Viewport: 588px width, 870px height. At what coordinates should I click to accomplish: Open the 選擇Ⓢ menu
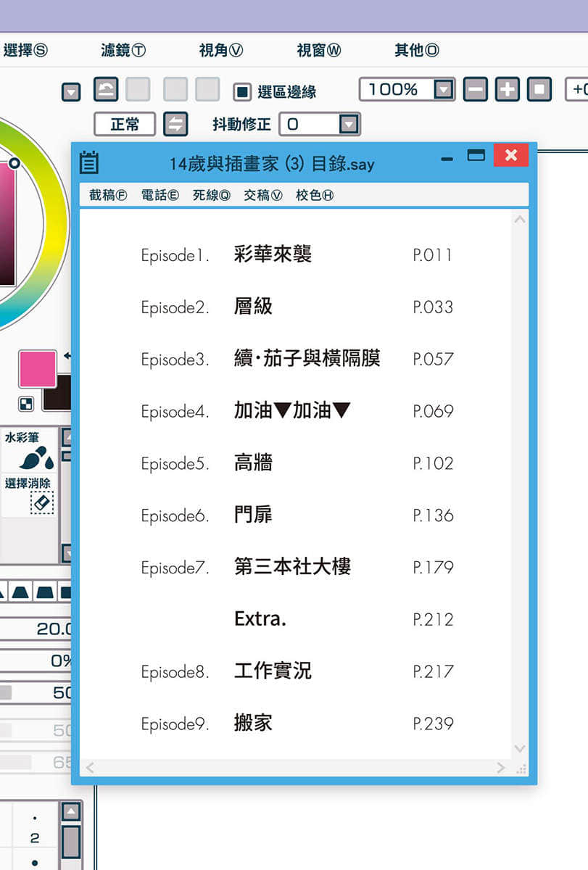point(25,50)
